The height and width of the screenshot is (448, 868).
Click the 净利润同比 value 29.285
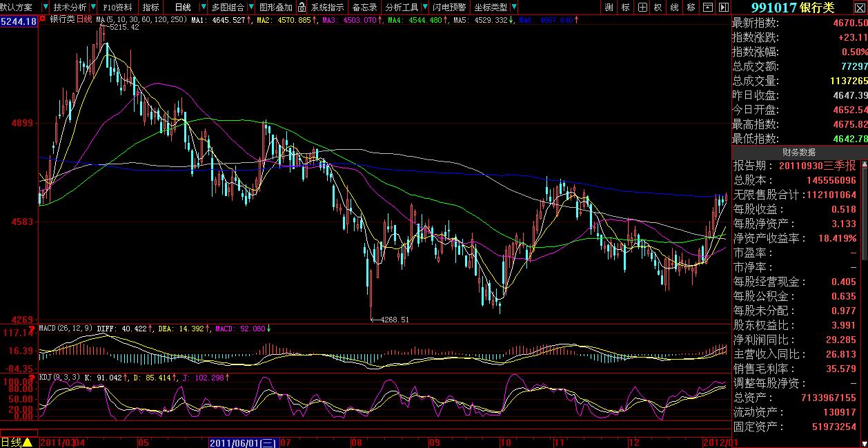click(x=842, y=340)
